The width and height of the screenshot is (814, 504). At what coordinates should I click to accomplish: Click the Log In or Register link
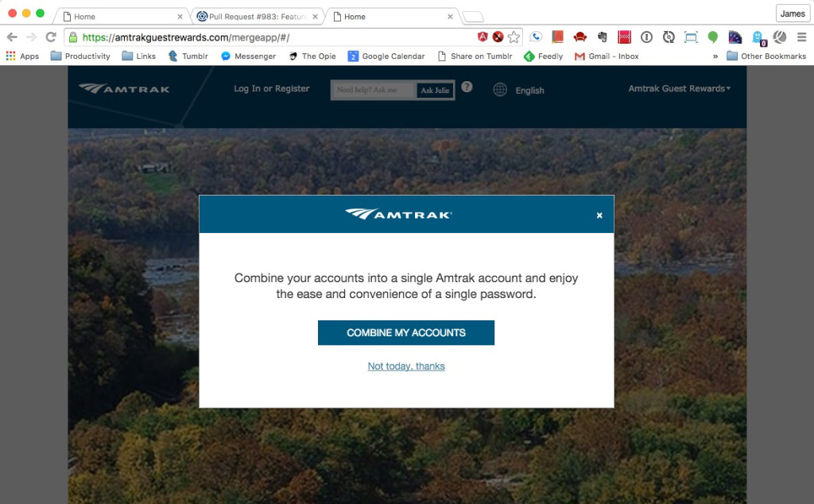(272, 89)
